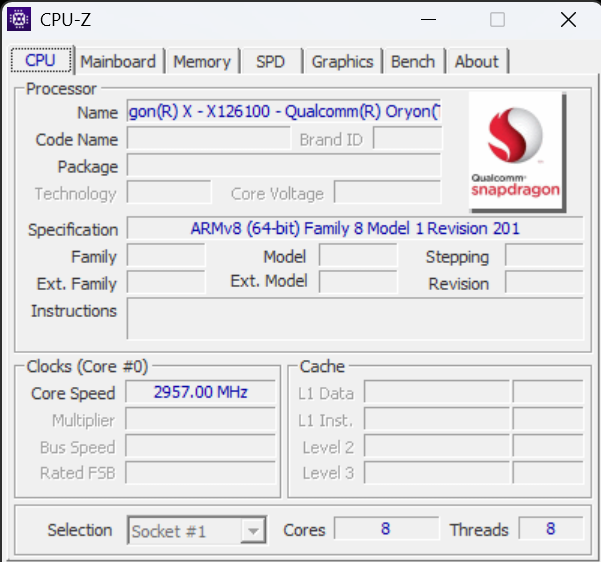Click the Processor group label
The height and width of the screenshot is (562, 601).
(x=61, y=89)
